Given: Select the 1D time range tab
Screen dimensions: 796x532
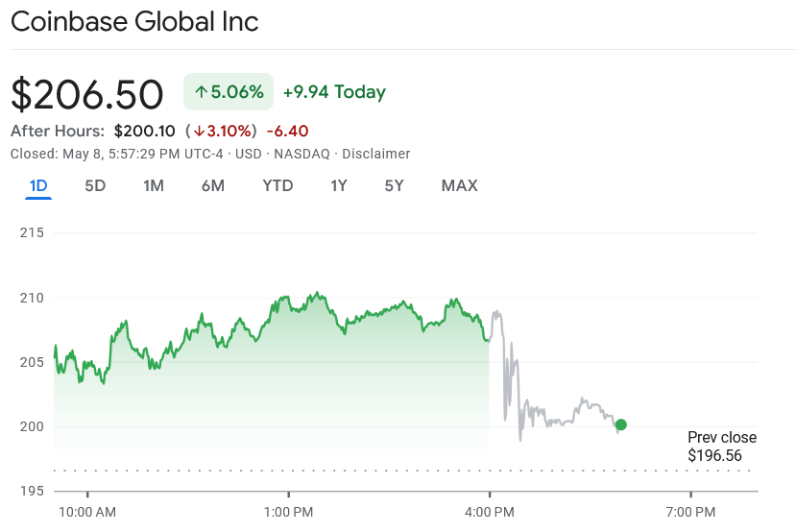Looking at the screenshot, I should (38, 185).
